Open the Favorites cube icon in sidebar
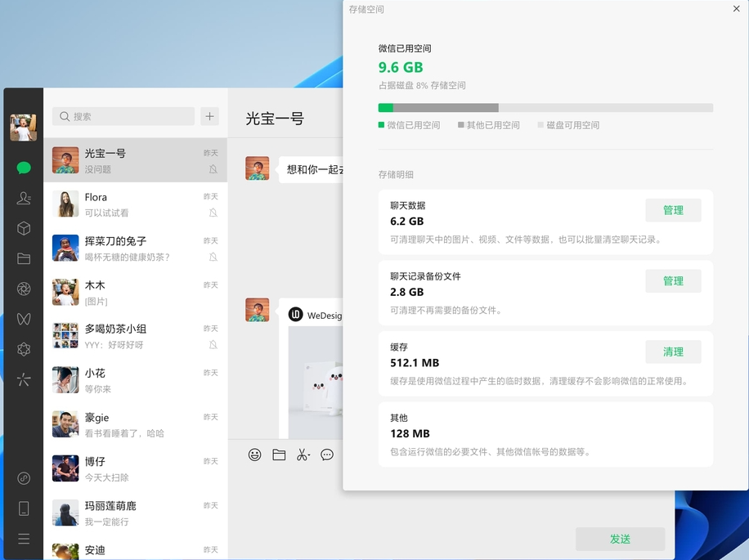 pos(24,228)
